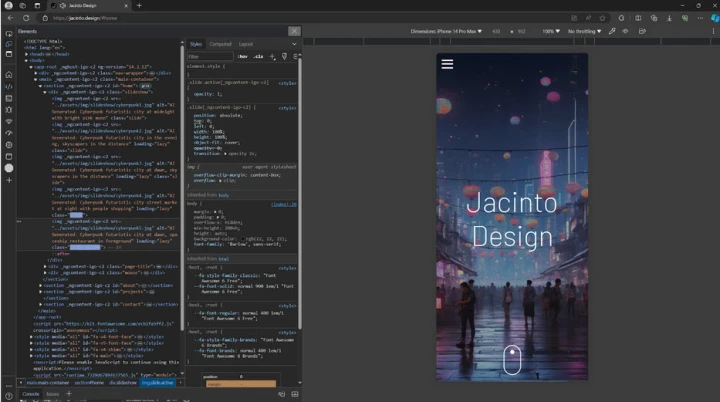720x402 pixels.
Task: Open hamburger menu on Jacinto Design page
Action: pos(447,64)
